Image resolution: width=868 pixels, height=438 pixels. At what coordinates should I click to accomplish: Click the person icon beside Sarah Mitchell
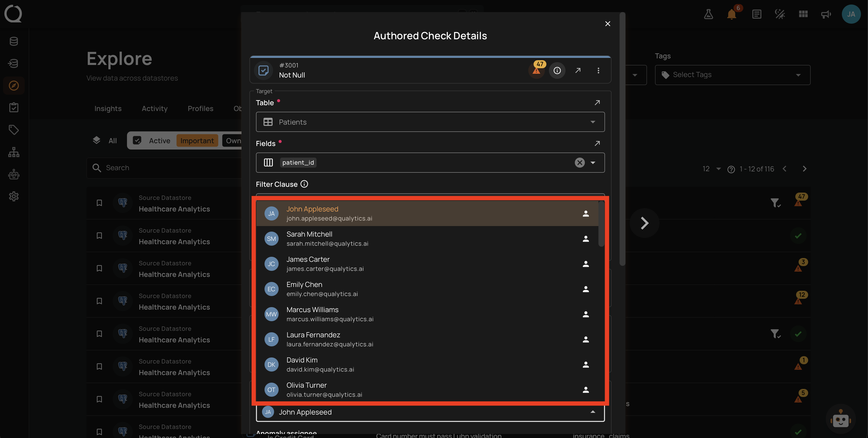586,239
